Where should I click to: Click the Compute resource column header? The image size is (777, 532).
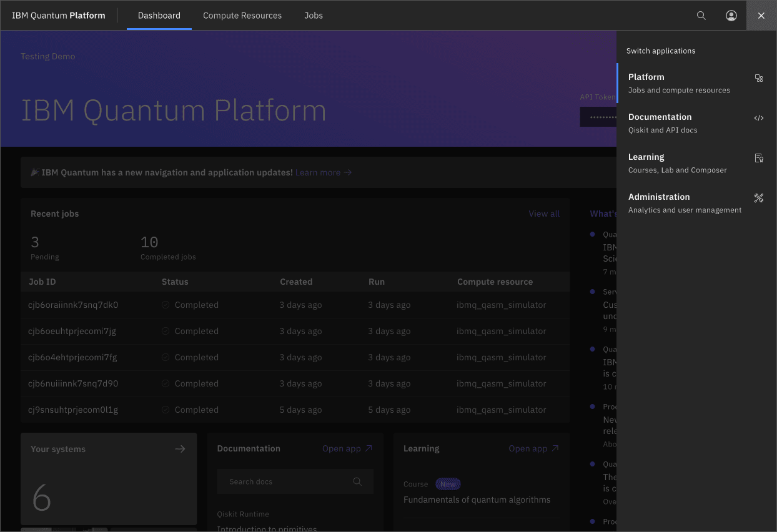495,282
